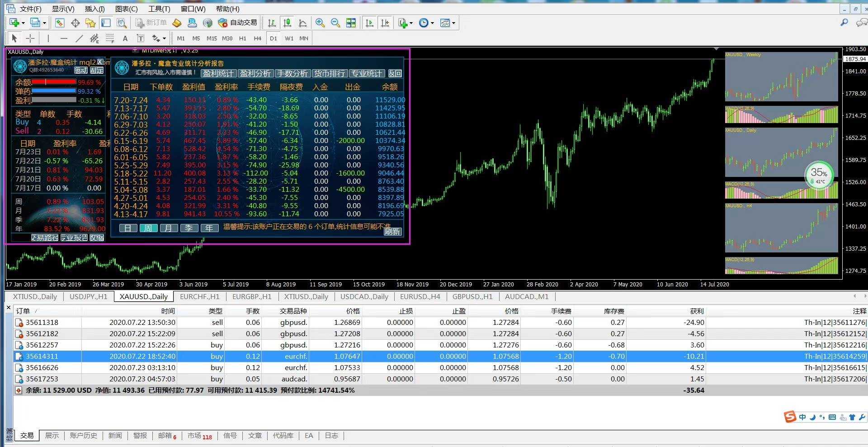Open the 图表(C) menu
Image resolution: width=868 pixels, height=447 pixels.
pyautogui.click(x=126, y=9)
